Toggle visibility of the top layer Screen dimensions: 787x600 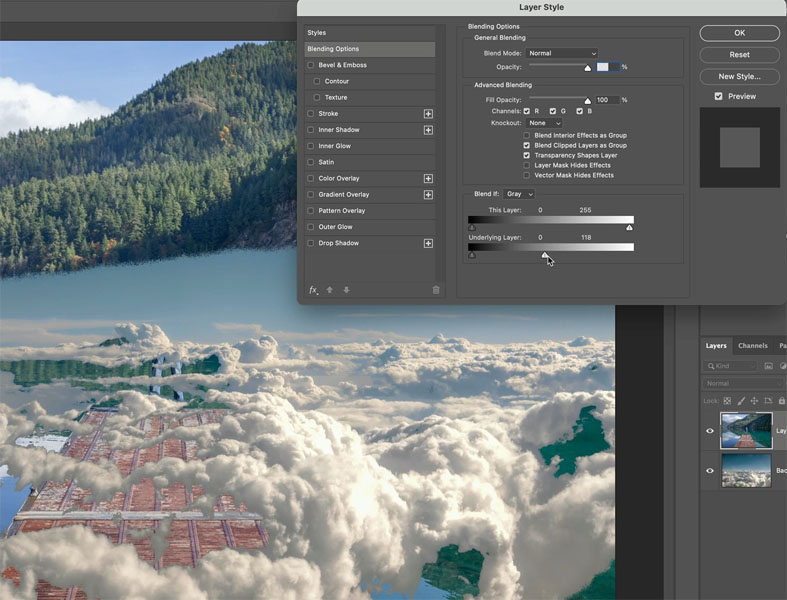point(710,431)
